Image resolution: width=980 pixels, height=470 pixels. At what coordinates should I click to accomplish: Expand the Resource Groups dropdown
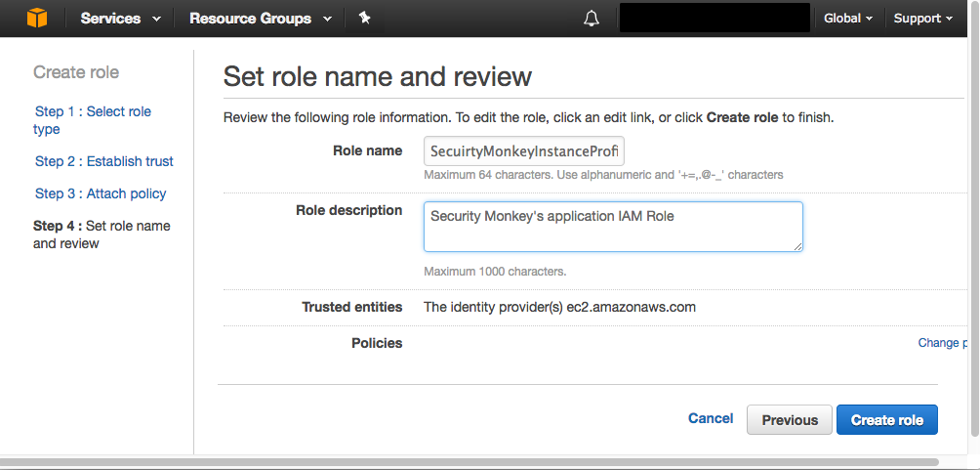click(261, 19)
